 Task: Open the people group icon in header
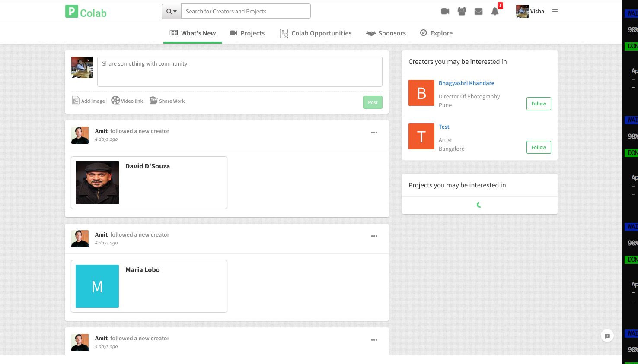(462, 11)
